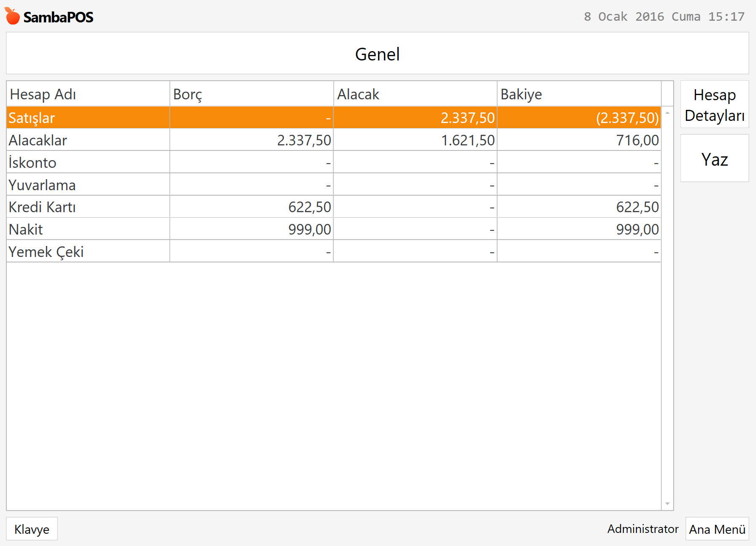Viewport: 756px width, 546px height.
Task: Click Alacaklar Borç value 2.337,50
Action: click(304, 140)
